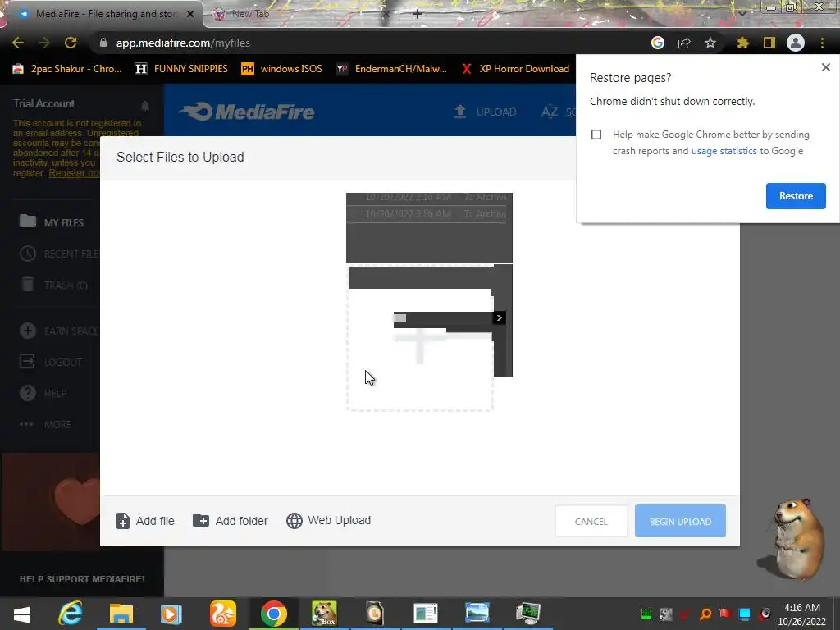Click Add folder in upload dialog
This screenshot has width=840, height=630.
point(231,521)
